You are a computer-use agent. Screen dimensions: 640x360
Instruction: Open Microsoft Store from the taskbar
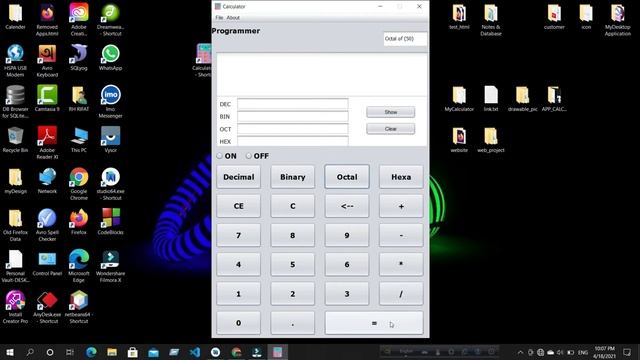[x=132, y=352]
